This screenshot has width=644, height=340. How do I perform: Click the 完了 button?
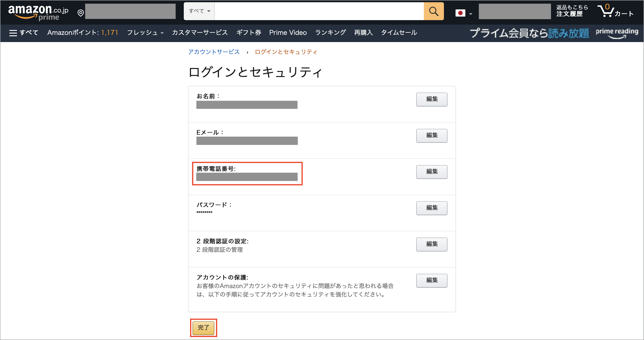coord(203,327)
